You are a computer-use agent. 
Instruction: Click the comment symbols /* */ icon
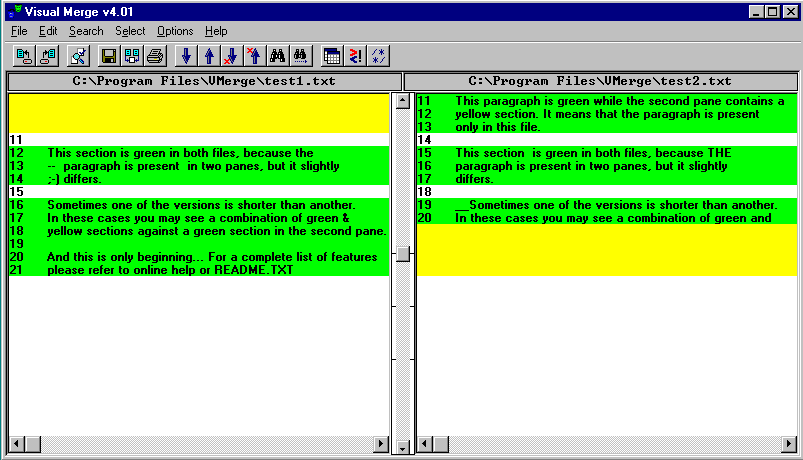point(378,56)
